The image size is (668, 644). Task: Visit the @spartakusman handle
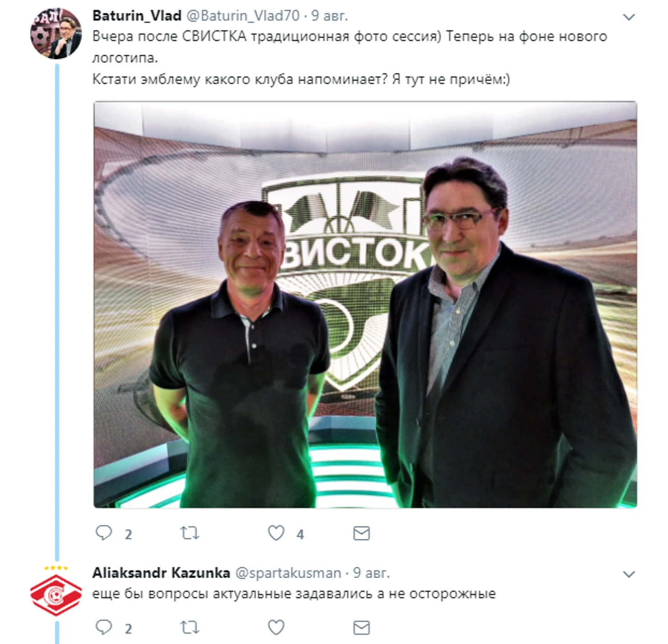(x=288, y=573)
